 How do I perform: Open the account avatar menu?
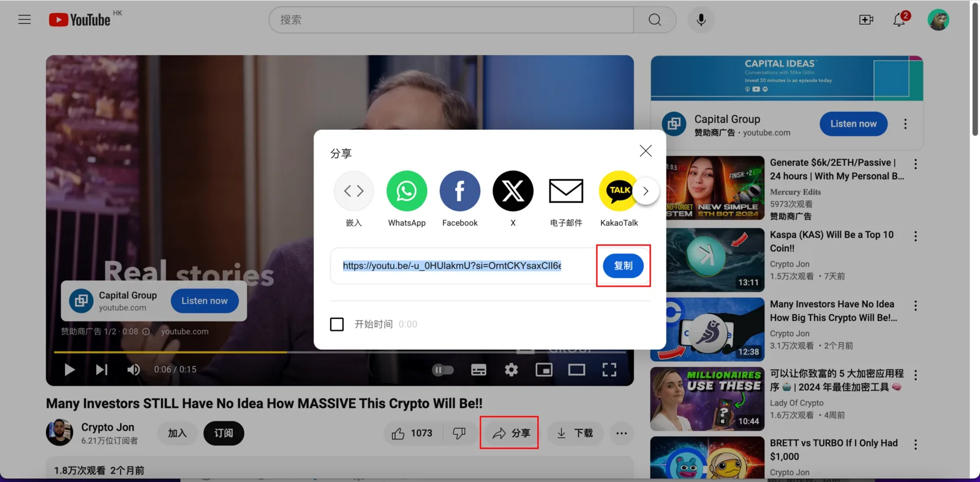pyautogui.click(x=938, y=20)
